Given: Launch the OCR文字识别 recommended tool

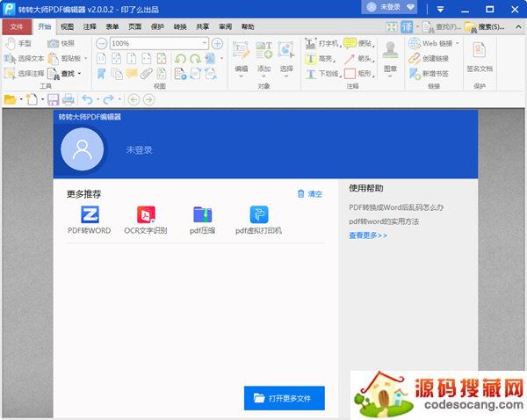Looking at the screenshot, I should (x=146, y=221).
